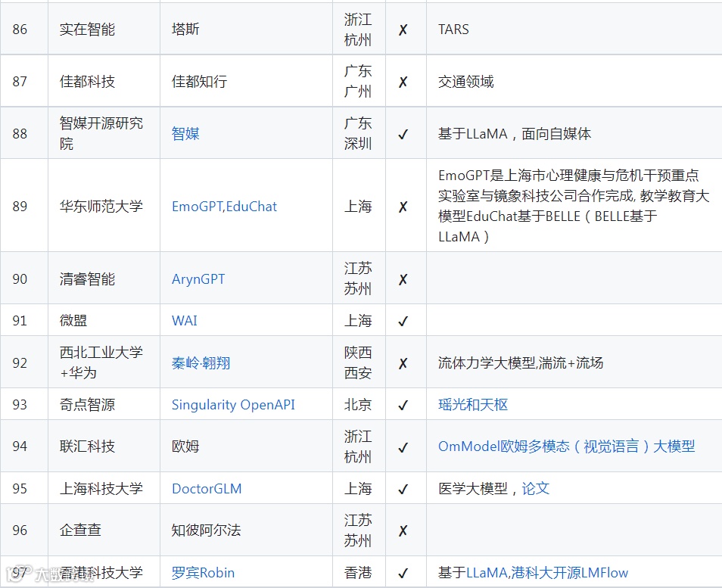This screenshot has height=588, width=722.
Task: Select the 佳都知行 model cell
Action: pos(247,81)
